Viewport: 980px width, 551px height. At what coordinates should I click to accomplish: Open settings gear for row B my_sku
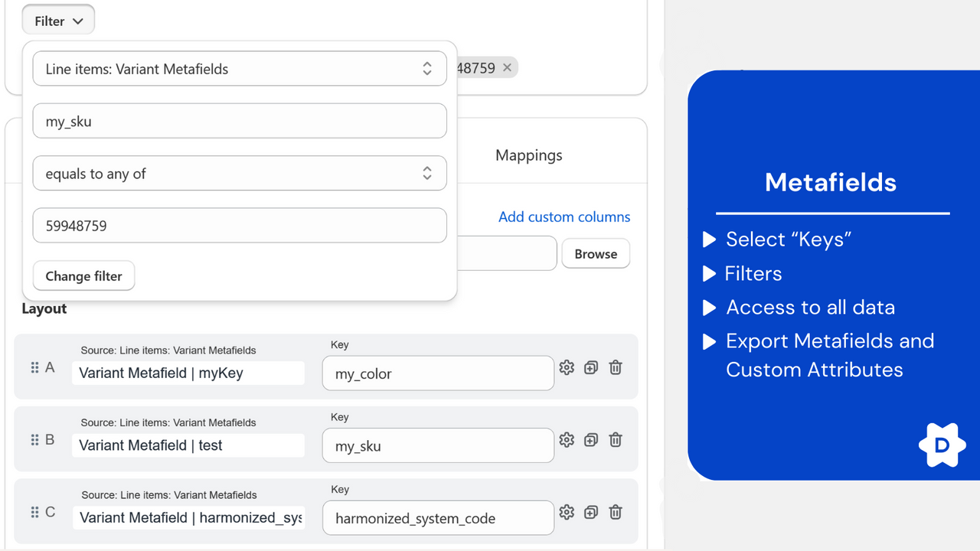coord(567,439)
